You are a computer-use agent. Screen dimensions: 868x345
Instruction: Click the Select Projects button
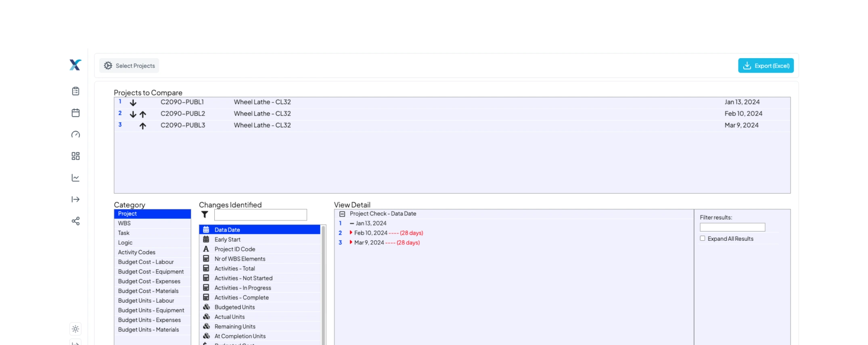[x=129, y=66]
